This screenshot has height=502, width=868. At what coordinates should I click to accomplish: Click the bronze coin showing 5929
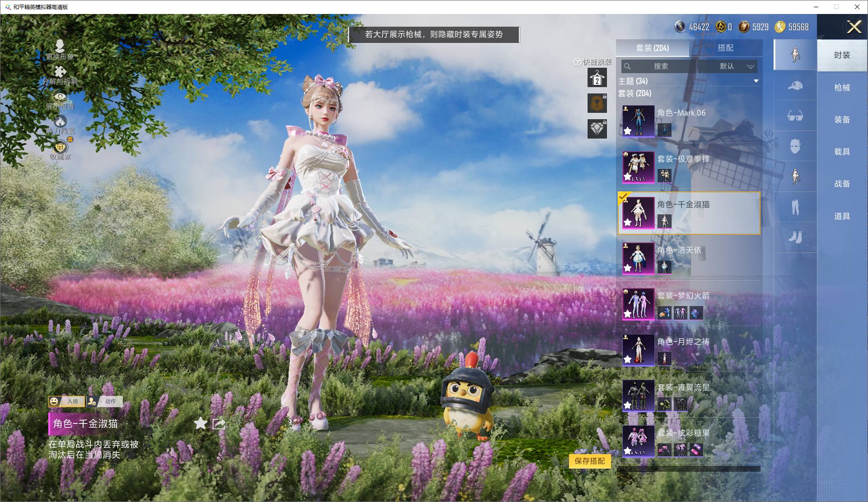pyautogui.click(x=744, y=27)
